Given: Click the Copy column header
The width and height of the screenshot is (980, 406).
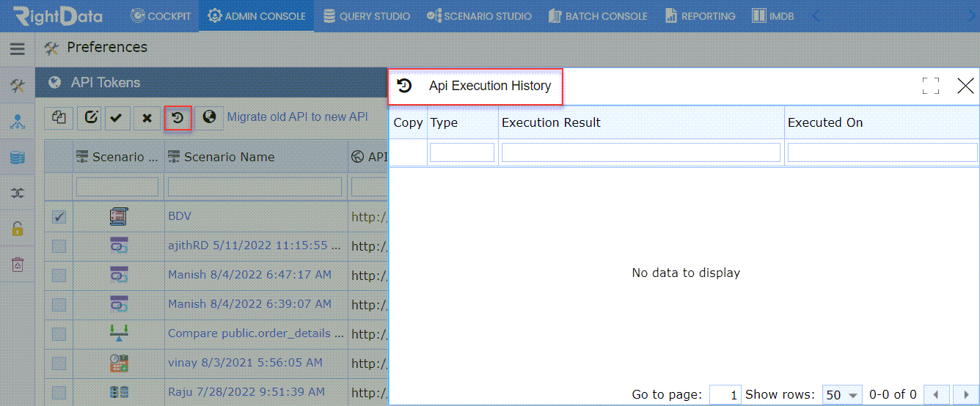Looking at the screenshot, I should point(408,122).
